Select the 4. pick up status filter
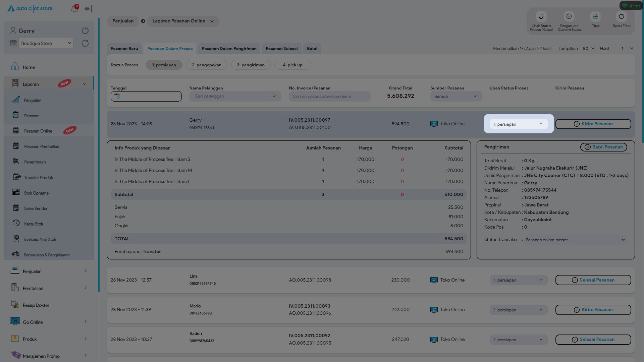The image size is (644, 362). 292,65
